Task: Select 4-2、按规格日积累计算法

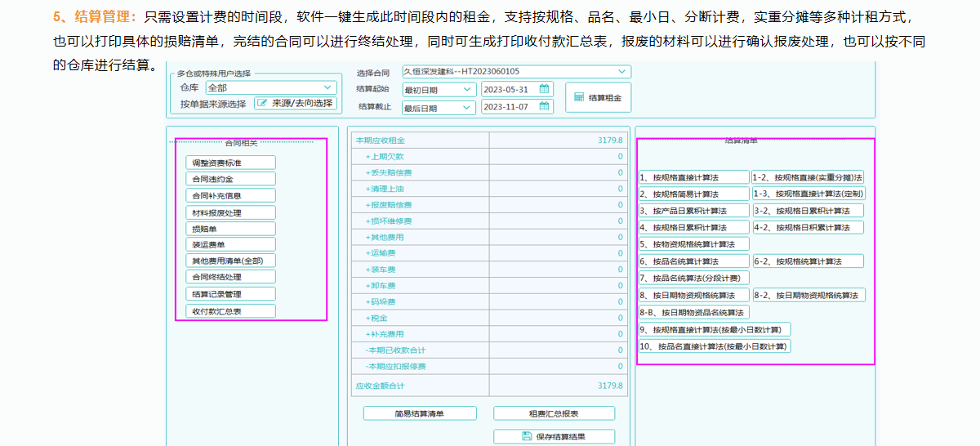Action: click(808, 227)
